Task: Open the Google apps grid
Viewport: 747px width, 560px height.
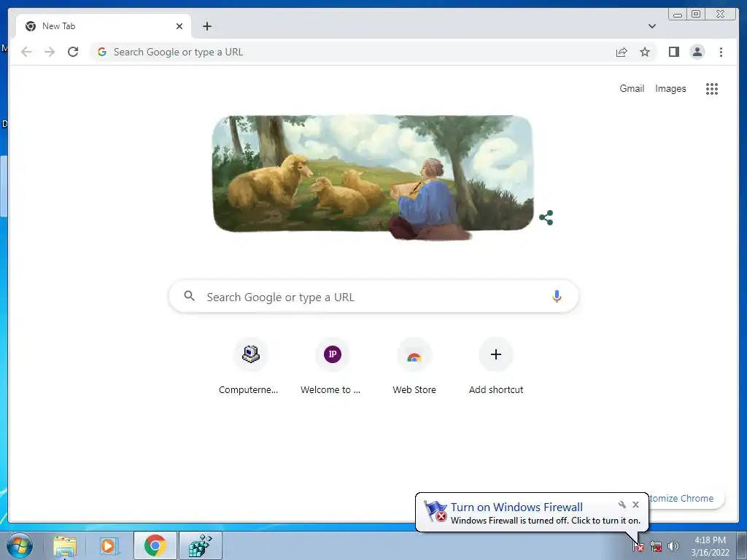Action: pyautogui.click(x=712, y=88)
